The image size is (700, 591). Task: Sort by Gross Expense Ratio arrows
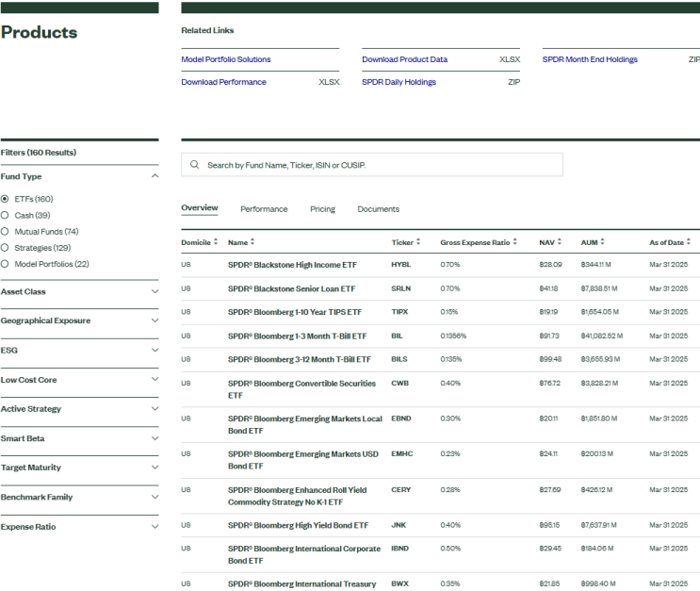pos(515,242)
